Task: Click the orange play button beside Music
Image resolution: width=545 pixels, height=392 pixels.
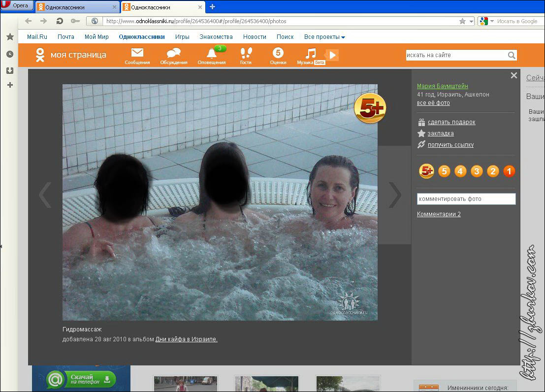Action: 332,55
